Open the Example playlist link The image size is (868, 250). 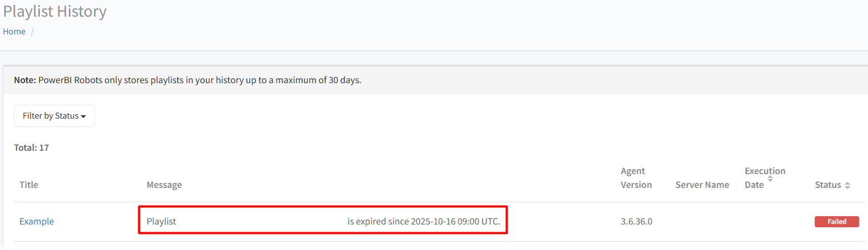(37, 221)
